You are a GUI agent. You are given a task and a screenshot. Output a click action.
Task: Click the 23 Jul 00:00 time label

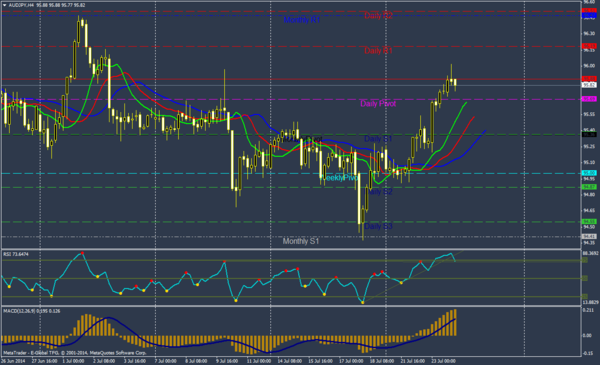point(443,361)
